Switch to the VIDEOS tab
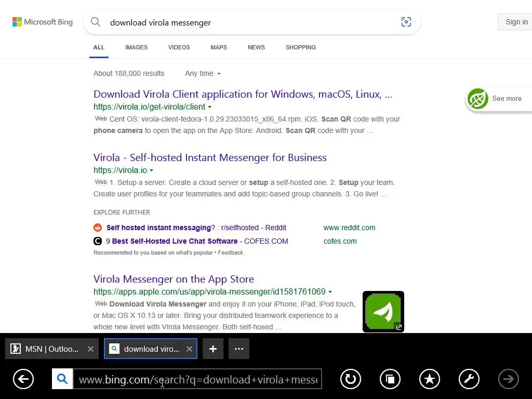The height and width of the screenshot is (399, 532). click(179, 47)
